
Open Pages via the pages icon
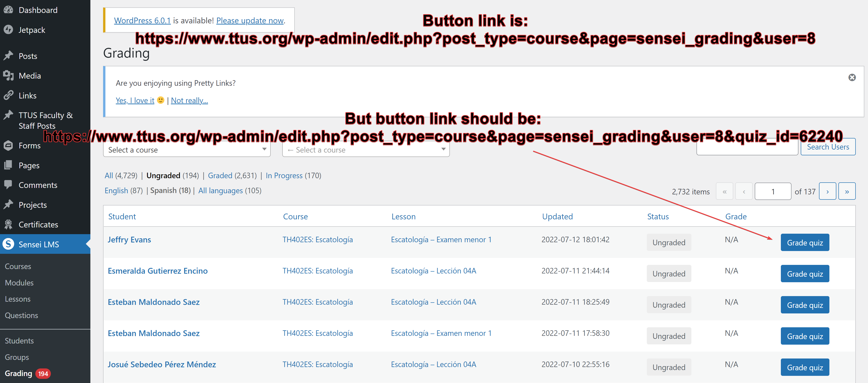[8, 165]
